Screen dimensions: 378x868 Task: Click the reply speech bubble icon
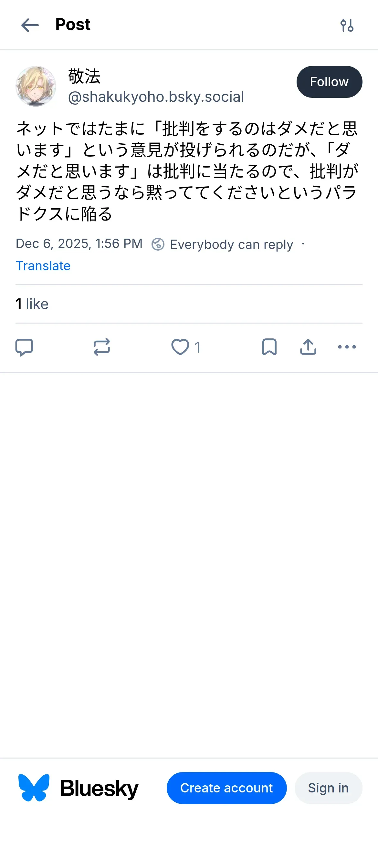point(24,347)
